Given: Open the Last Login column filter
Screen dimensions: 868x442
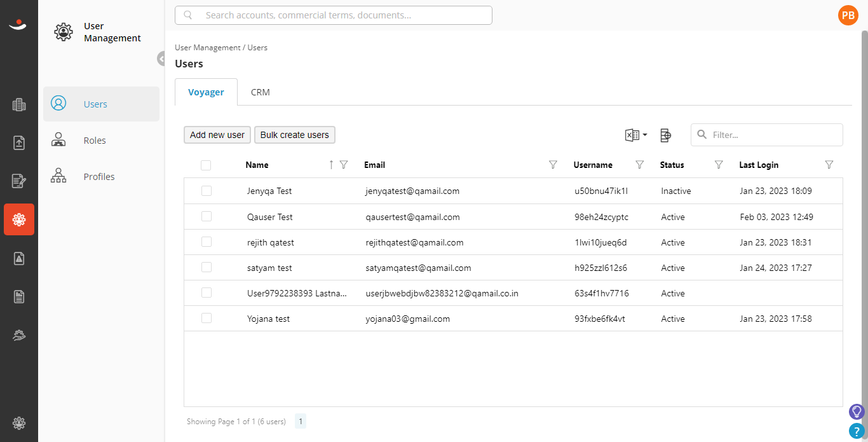Looking at the screenshot, I should pyautogui.click(x=829, y=165).
